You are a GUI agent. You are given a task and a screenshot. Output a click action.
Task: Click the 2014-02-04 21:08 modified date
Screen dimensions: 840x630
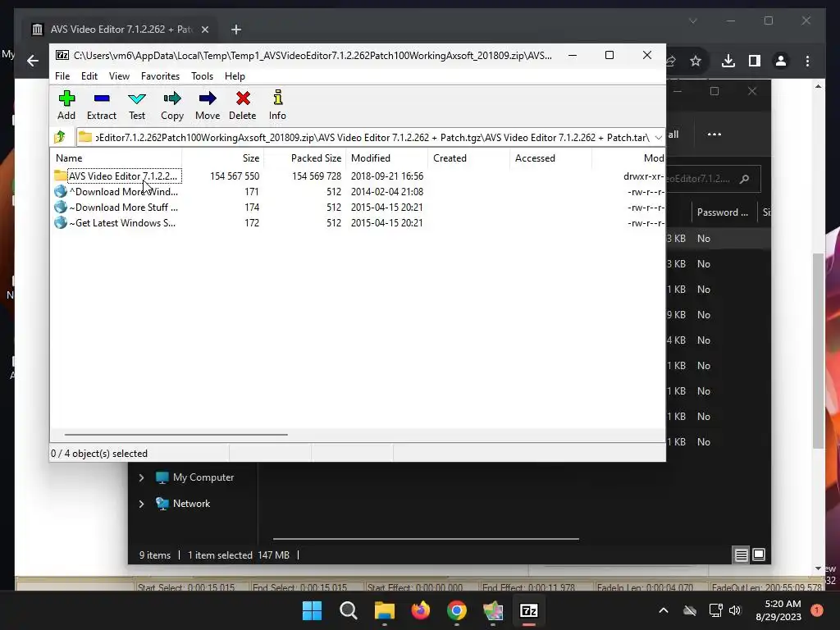pos(387,192)
